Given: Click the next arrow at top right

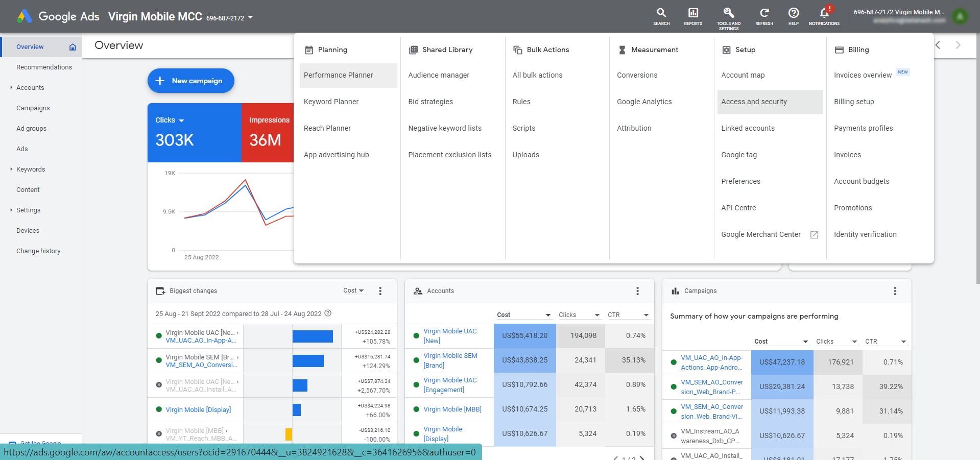Looking at the screenshot, I should tap(958, 45).
